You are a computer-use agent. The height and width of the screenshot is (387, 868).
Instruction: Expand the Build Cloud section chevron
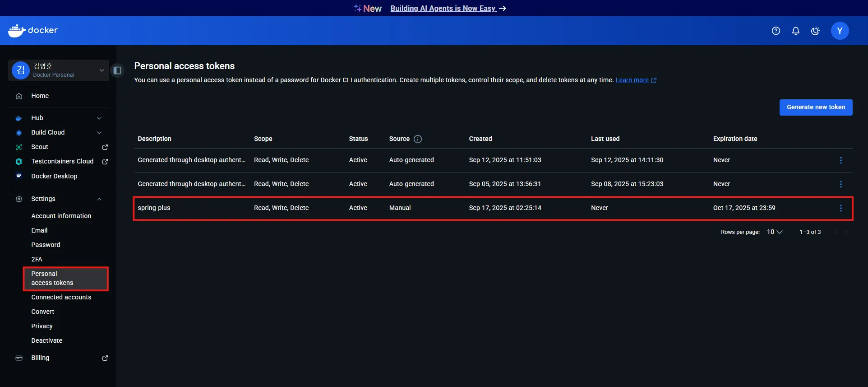click(99, 133)
